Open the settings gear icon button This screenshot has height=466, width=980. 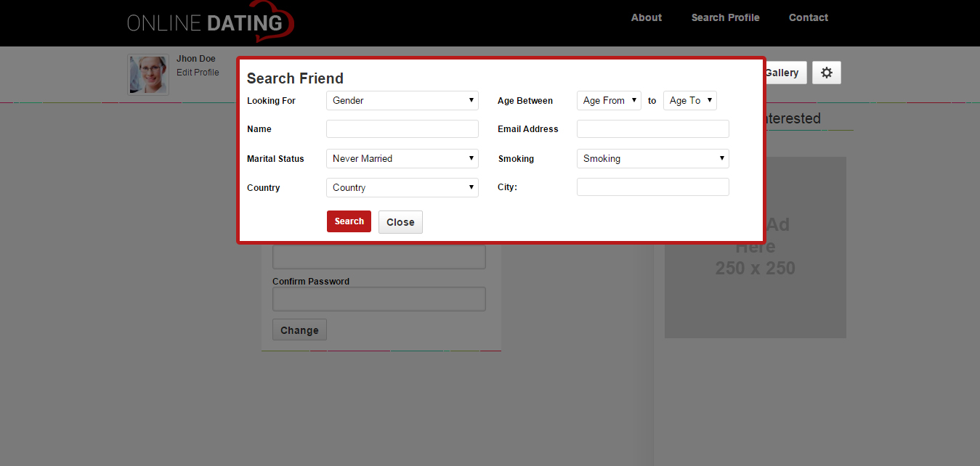(x=827, y=73)
